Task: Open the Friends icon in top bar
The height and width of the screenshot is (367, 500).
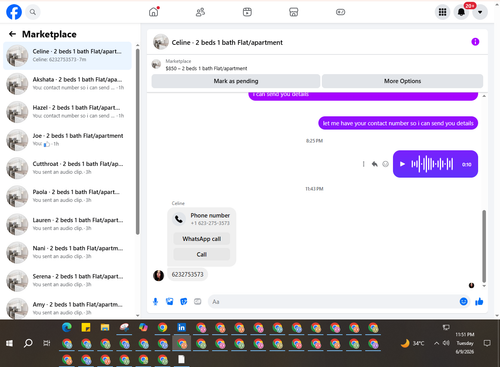Action: pyautogui.click(x=200, y=12)
